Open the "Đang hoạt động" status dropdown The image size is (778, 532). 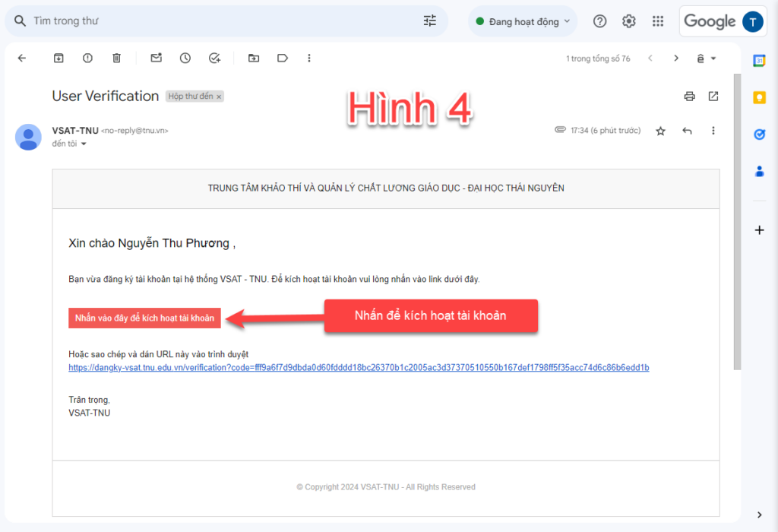coord(523,21)
